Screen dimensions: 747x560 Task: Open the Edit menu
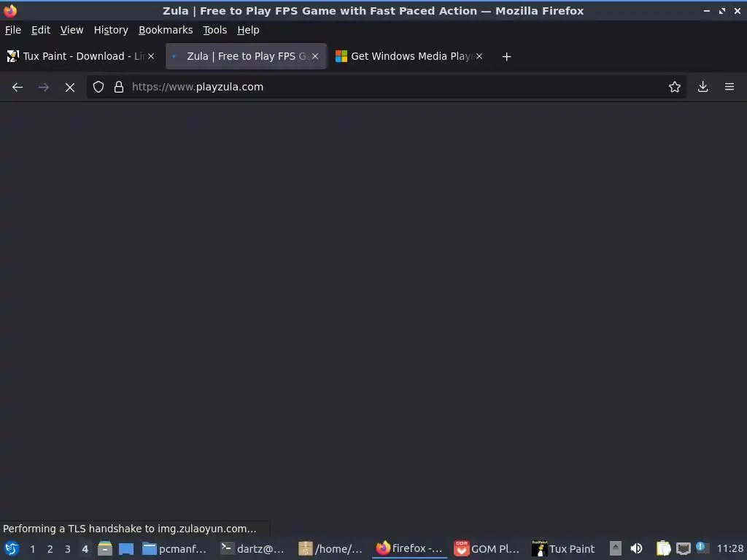tap(41, 30)
